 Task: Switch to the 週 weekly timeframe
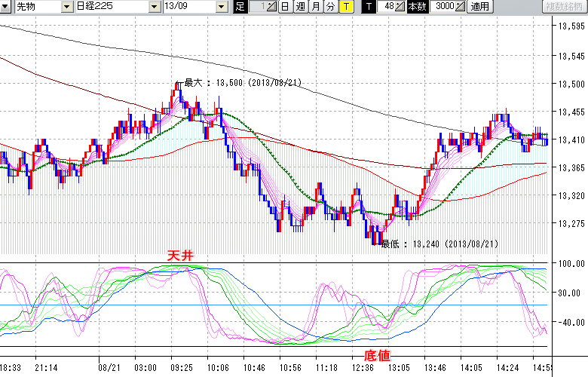[x=299, y=7]
